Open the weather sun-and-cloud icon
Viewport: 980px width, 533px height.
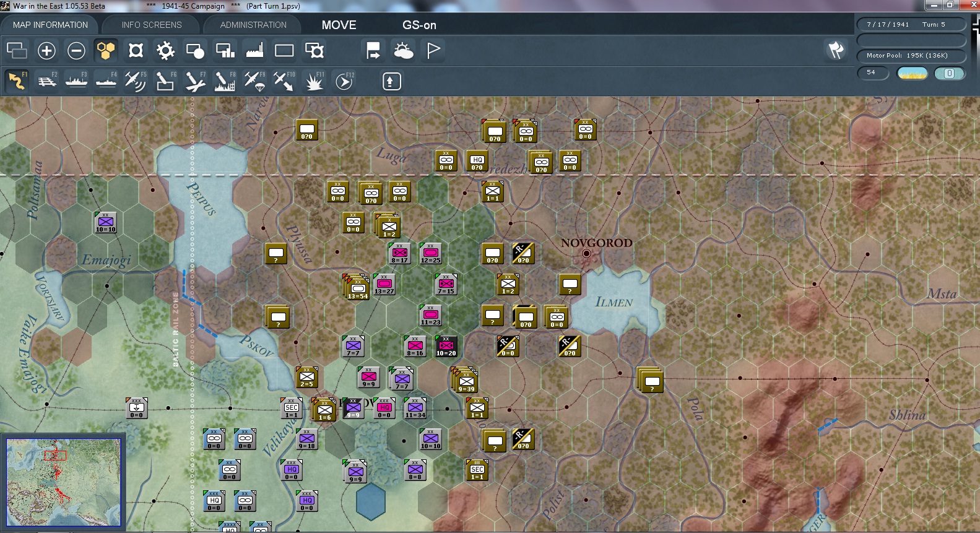pyautogui.click(x=403, y=50)
